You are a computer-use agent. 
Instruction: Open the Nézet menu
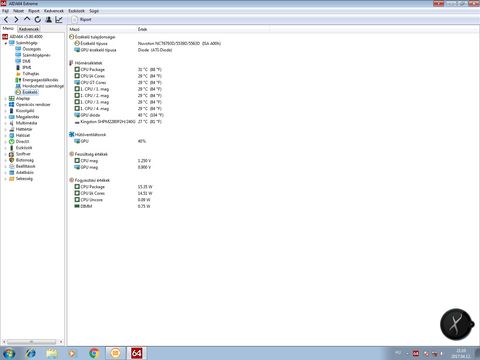(18, 11)
